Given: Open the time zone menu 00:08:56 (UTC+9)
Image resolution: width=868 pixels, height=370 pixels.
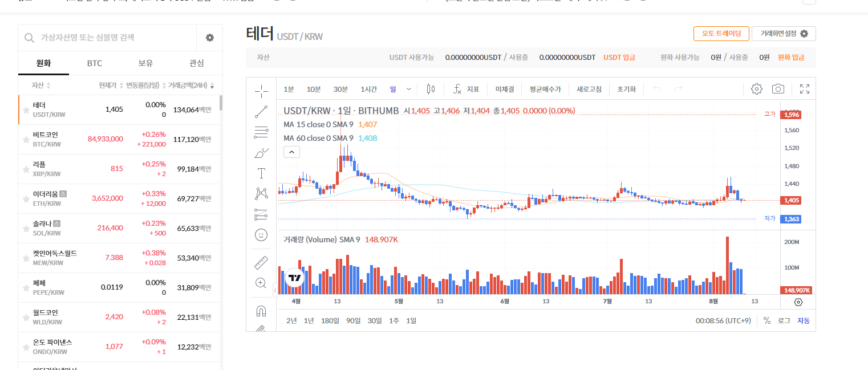Looking at the screenshot, I should pos(723,320).
